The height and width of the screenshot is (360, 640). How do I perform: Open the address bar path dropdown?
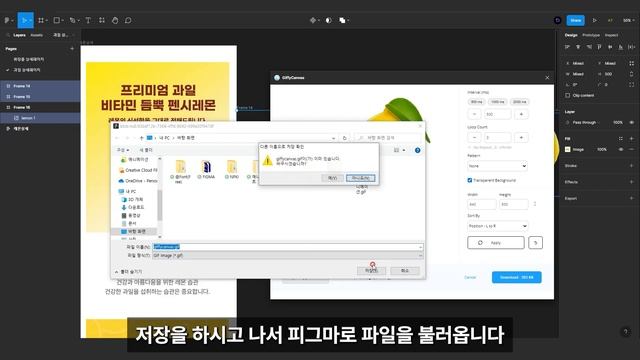coord(333,138)
